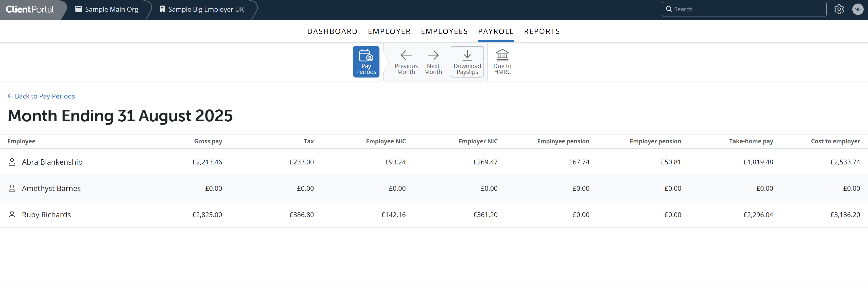868x305 pixels.
Task: Open the settings gear icon
Action: pos(839,9)
